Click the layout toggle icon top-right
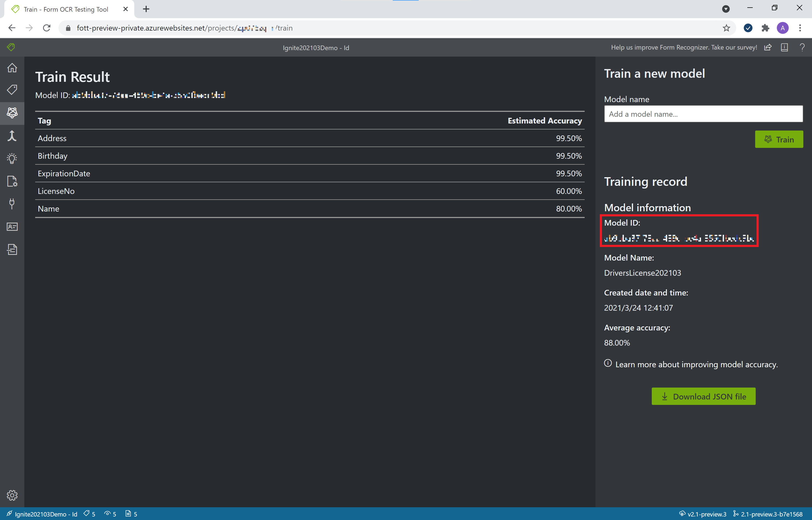This screenshot has height=520, width=812. click(x=785, y=48)
